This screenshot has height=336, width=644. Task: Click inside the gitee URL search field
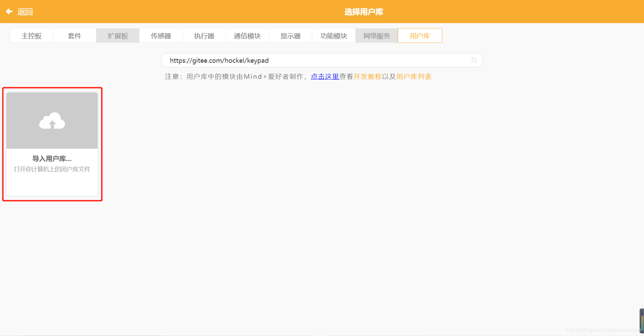pyautogui.click(x=302, y=60)
